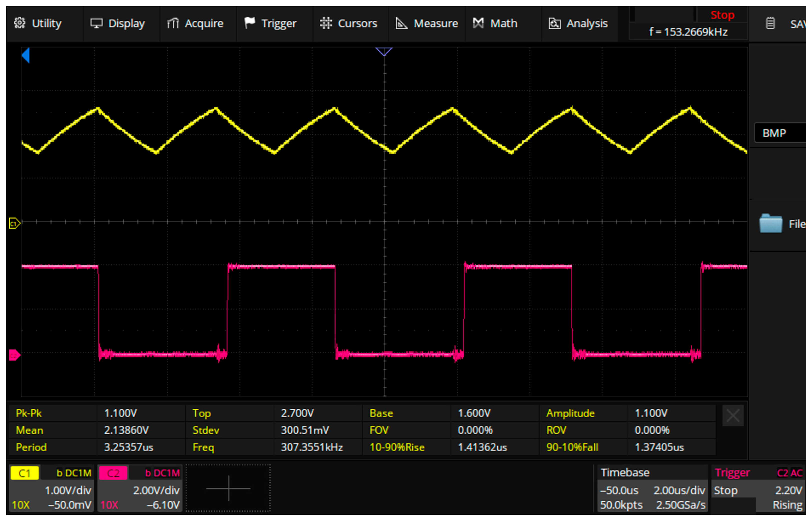Click the 10-90%Rise measurement label

pos(397,447)
